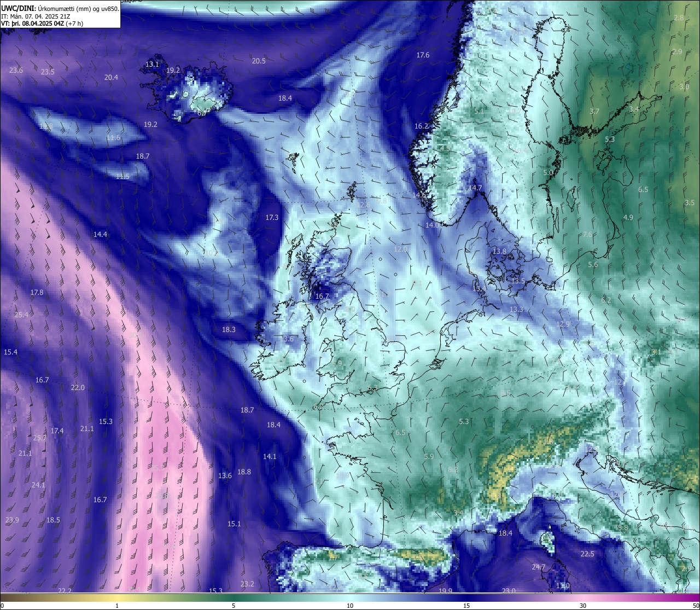The width and height of the screenshot is (700, 610).
Task: Click the 14.4 value label
Action: (x=100, y=235)
